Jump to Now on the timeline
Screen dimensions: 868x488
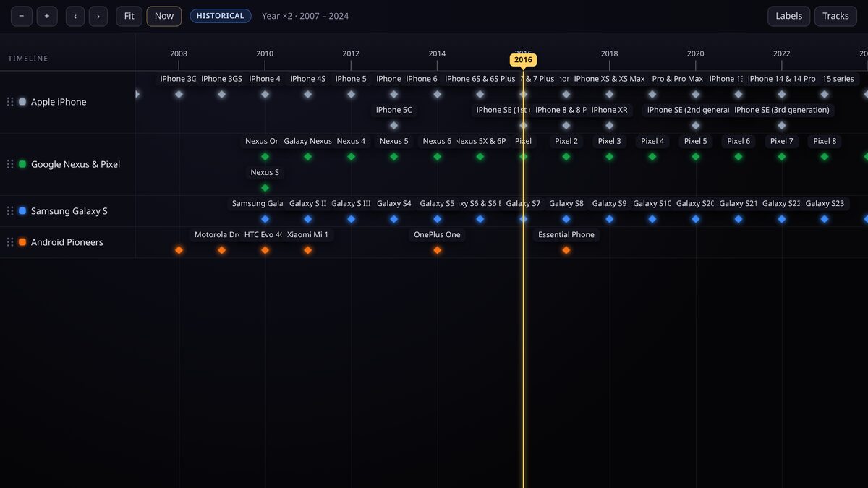(164, 16)
